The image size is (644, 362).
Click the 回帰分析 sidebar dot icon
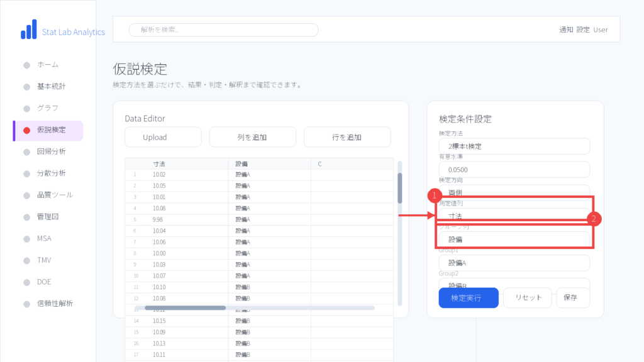click(26, 152)
